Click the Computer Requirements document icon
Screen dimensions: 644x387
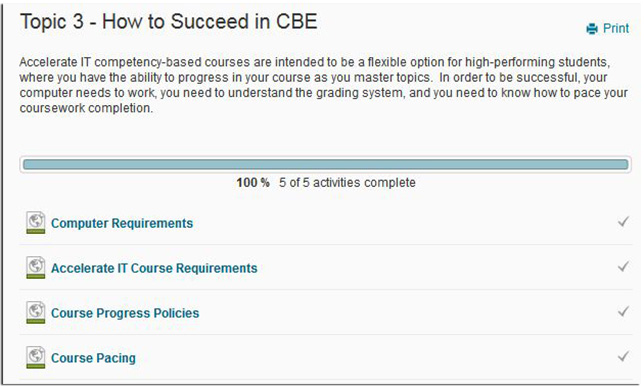point(36,222)
